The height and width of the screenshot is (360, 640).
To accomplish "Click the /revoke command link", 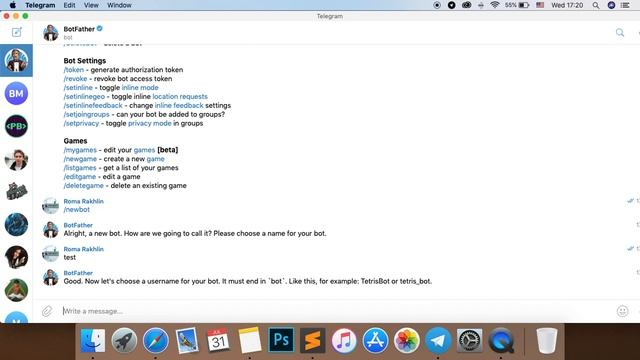I will click(x=75, y=79).
